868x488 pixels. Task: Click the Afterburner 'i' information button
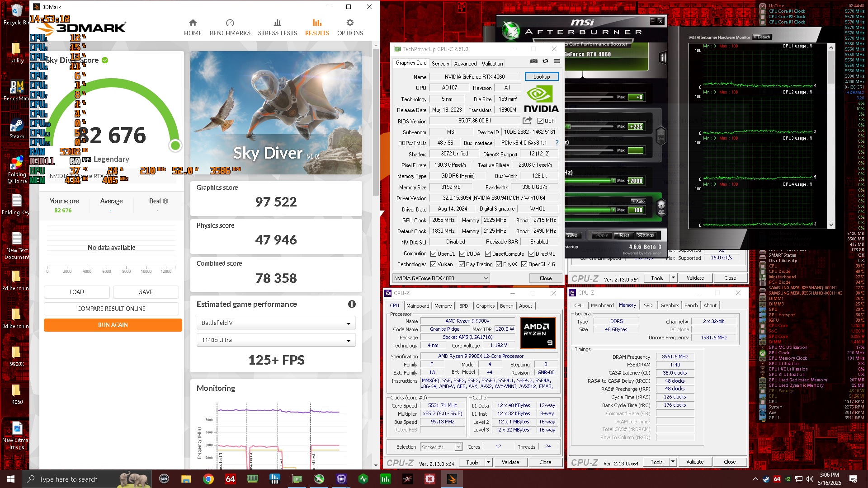[x=663, y=57]
